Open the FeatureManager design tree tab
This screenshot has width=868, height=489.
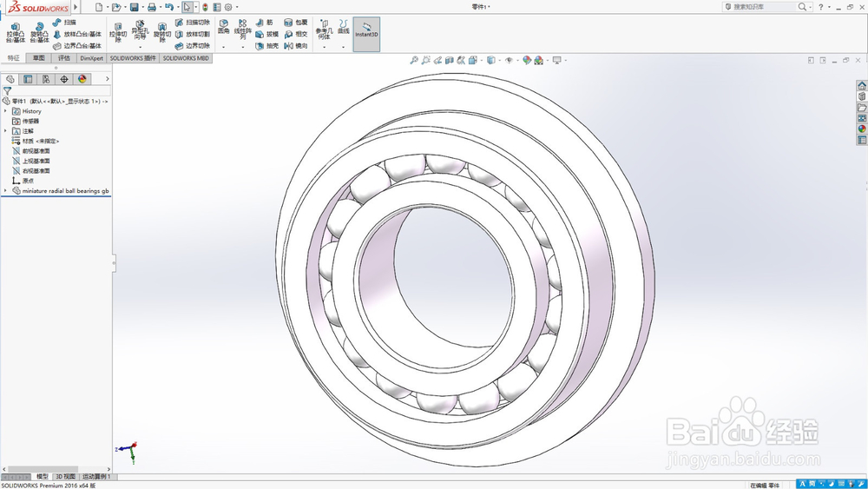click(10, 79)
